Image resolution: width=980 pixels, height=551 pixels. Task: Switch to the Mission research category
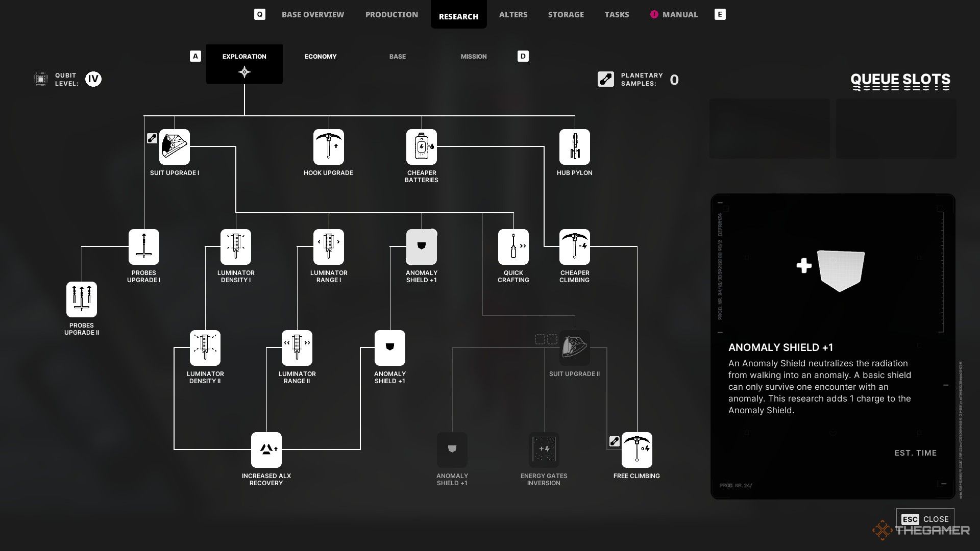click(x=474, y=57)
